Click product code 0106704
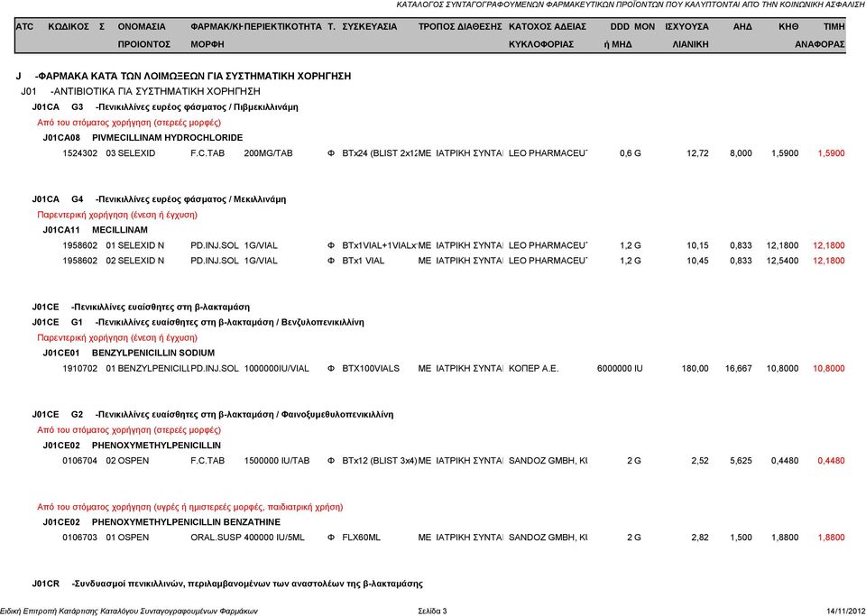Image resolution: width=866 pixels, height=616 pixels. coord(80,461)
